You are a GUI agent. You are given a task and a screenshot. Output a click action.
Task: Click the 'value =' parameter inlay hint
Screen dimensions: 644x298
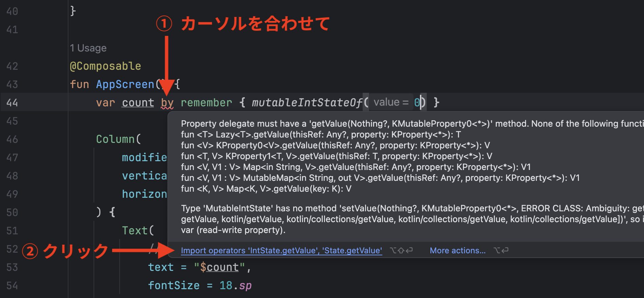391,102
